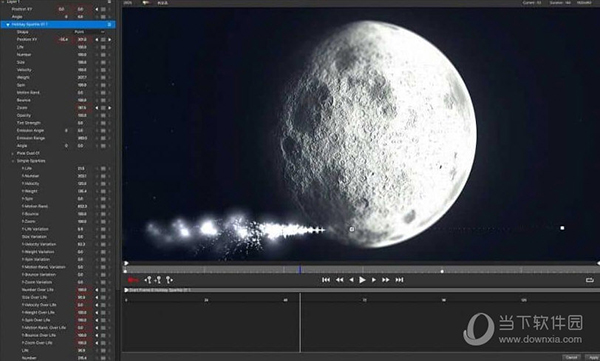Go to next keyframe on Zoom row
Screen dimensions: 600x361
(109, 108)
